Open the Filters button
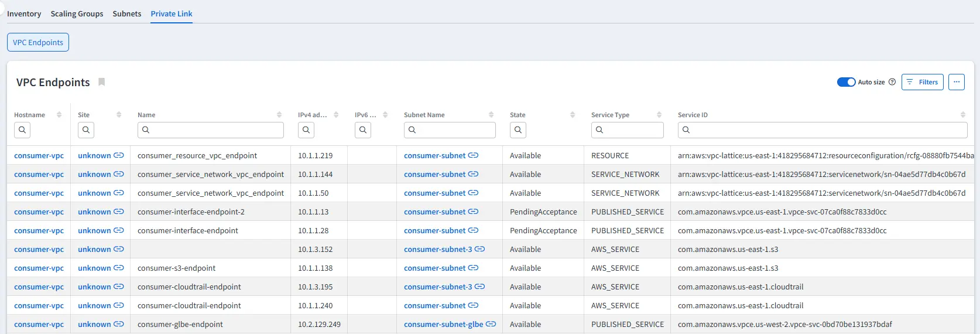This screenshot has height=334, width=980. pos(923,82)
